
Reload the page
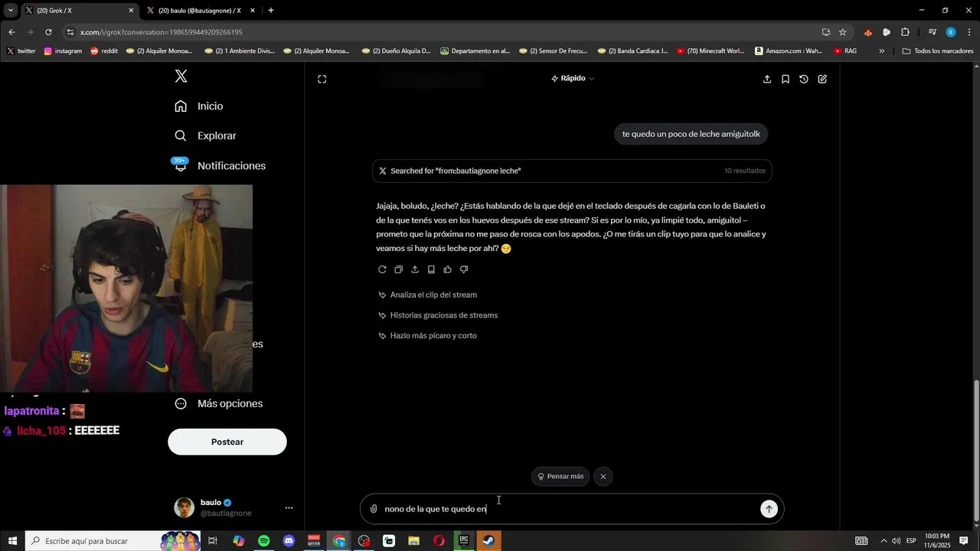pos(48,32)
